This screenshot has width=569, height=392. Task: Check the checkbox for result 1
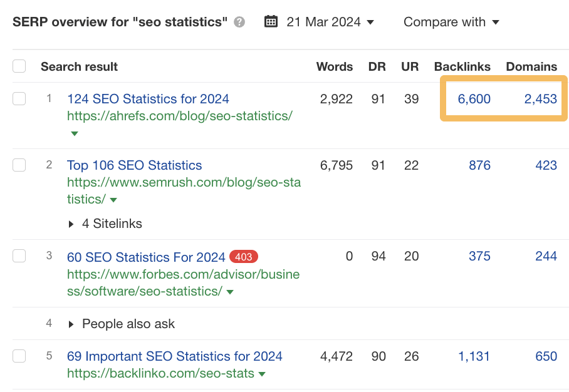[x=19, y=98]
